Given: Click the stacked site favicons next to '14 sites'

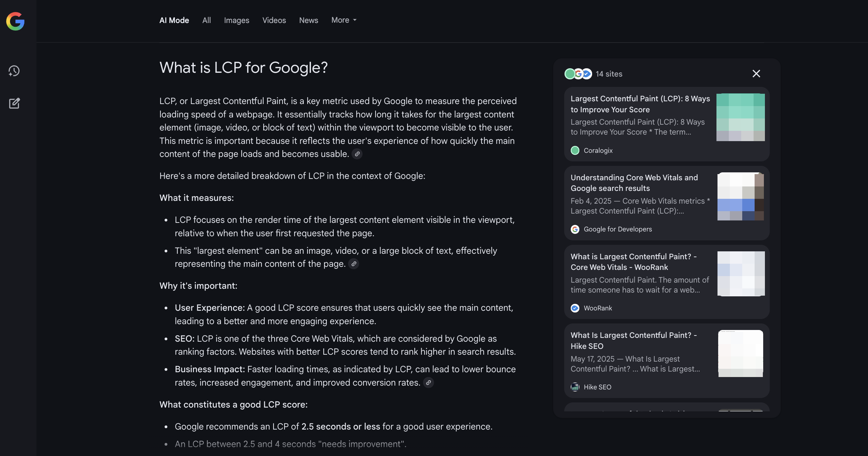Looking at the screenshot, I should coord(579,73).
